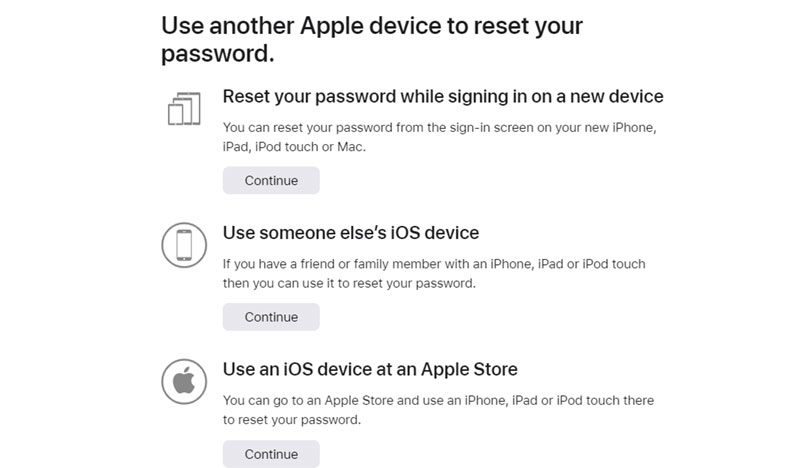Click the circled iPhone icon
The image size is (800, 468).
pos(184,245)
